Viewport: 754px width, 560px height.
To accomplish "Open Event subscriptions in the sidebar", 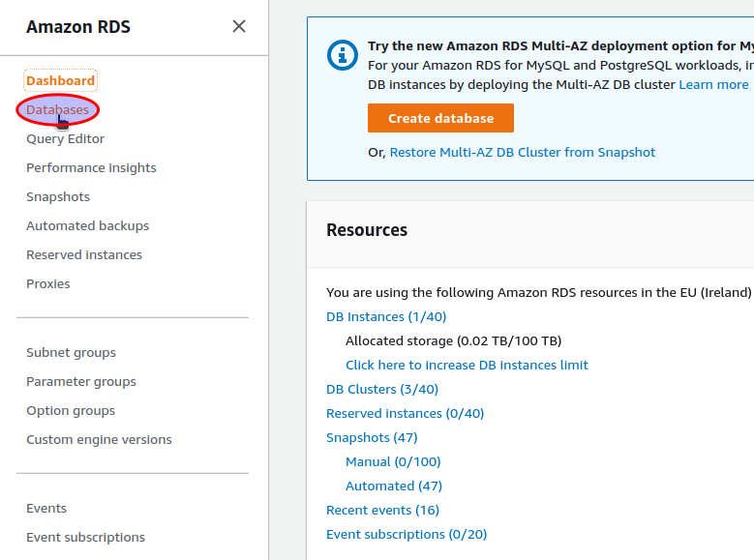I will (85, 538).
